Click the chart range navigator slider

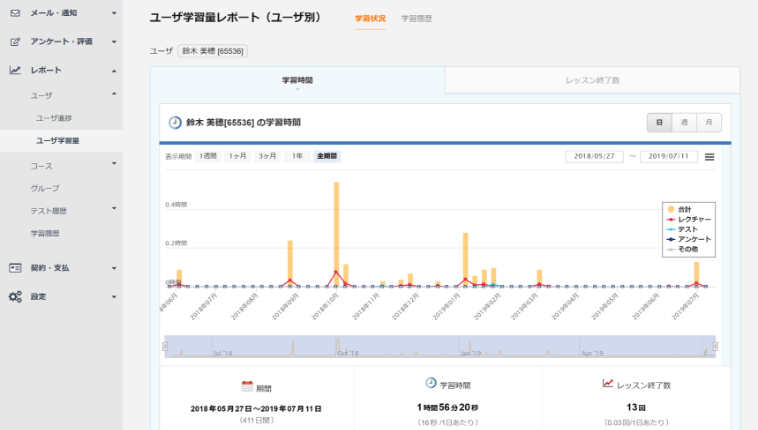(439, 346)
